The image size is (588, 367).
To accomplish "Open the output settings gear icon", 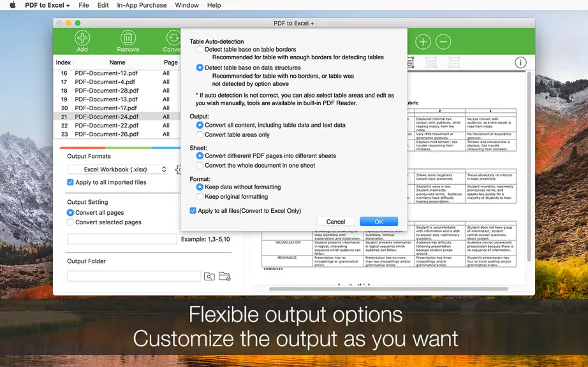I will pos(178,169).
